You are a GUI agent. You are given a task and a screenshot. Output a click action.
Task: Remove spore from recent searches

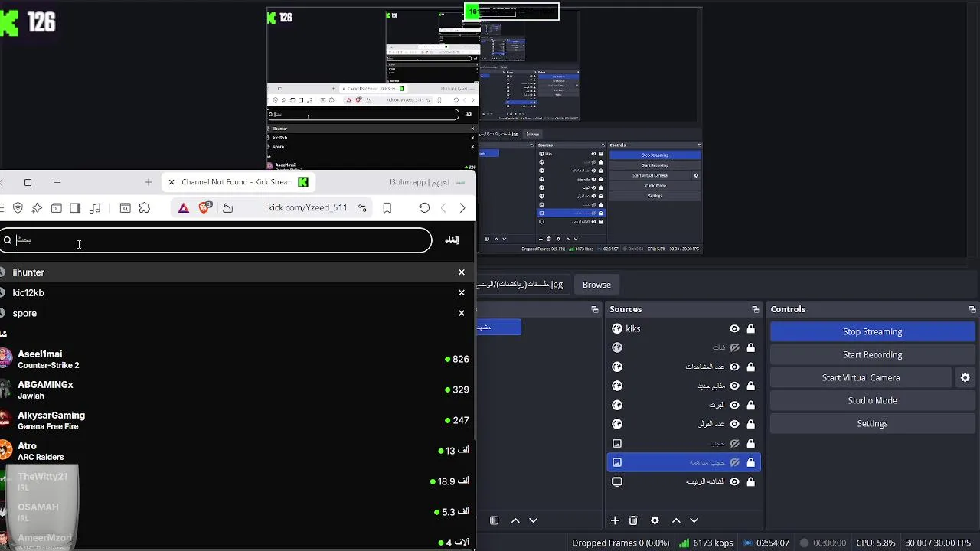(462, 313)
